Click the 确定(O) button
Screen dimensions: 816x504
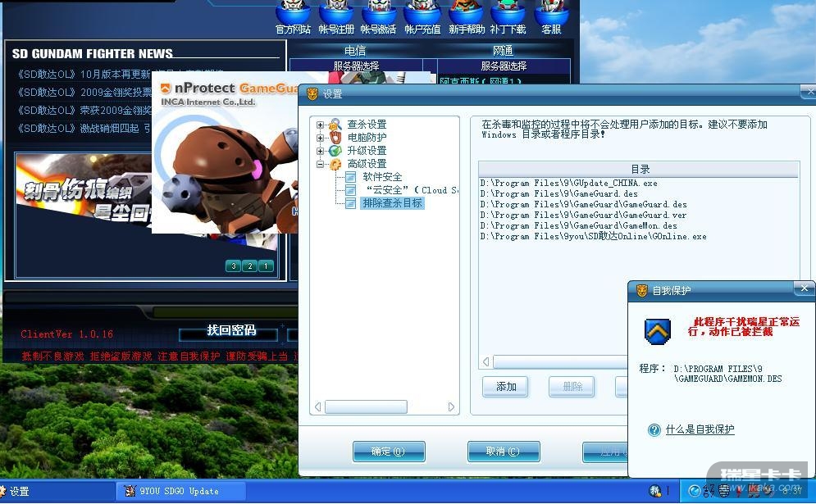[388, 451]
